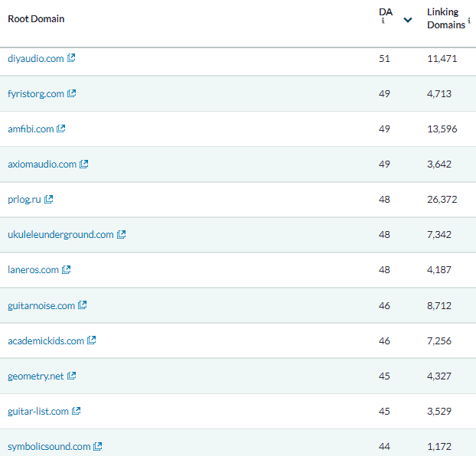Go to the symbolicsound.com domain link
This screenshot has width=476, height=456.
[x=49, y=447]
